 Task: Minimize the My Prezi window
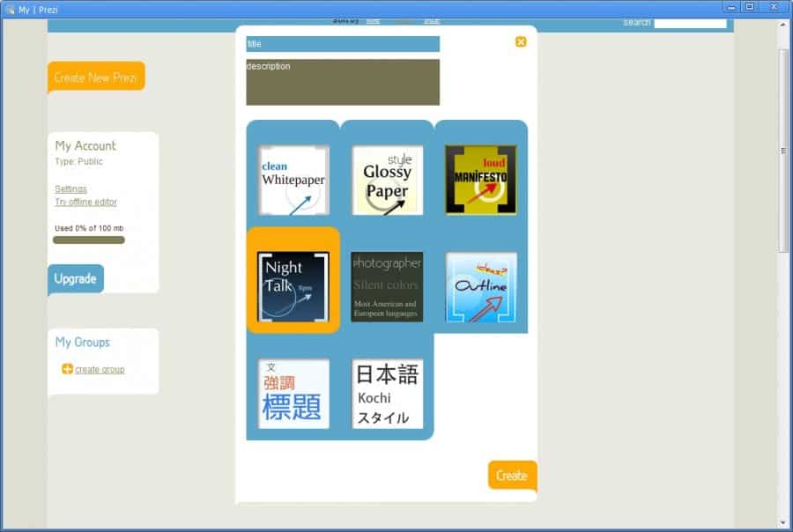(731, 8)
